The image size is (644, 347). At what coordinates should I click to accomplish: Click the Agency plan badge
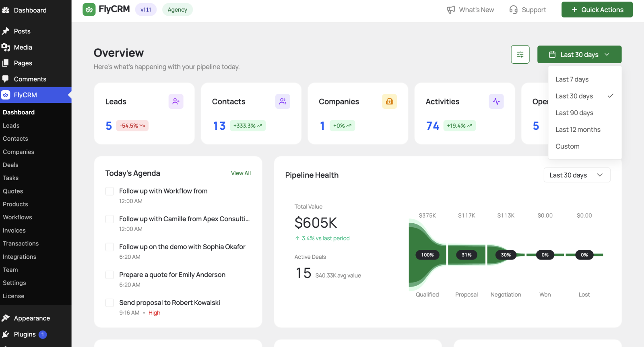coord(178,10)
